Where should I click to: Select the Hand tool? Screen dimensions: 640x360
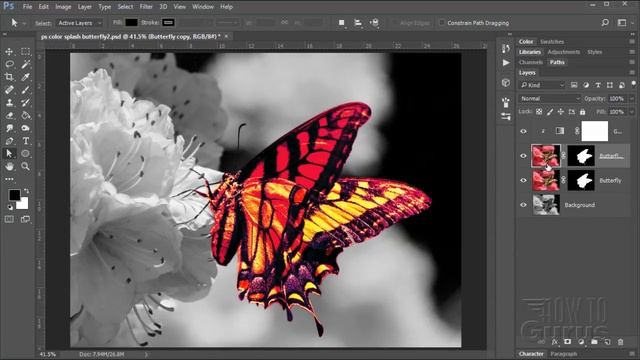[9, 166]
